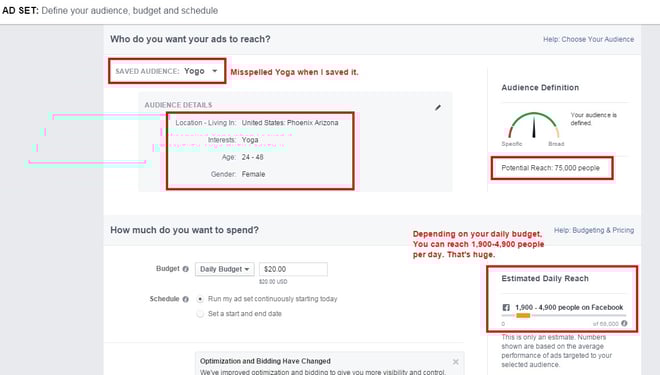
Task: Show Schedule info tooltip icon
Action: 185,299
